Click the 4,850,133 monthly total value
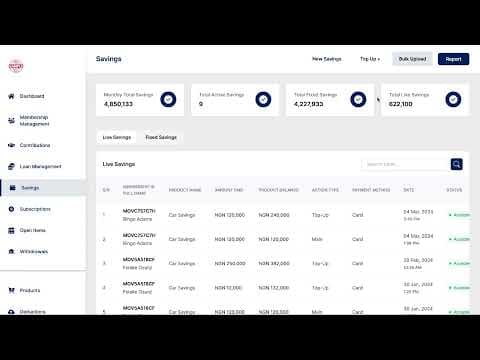Viewport: 480px width, 360px height. click(118, 104)
